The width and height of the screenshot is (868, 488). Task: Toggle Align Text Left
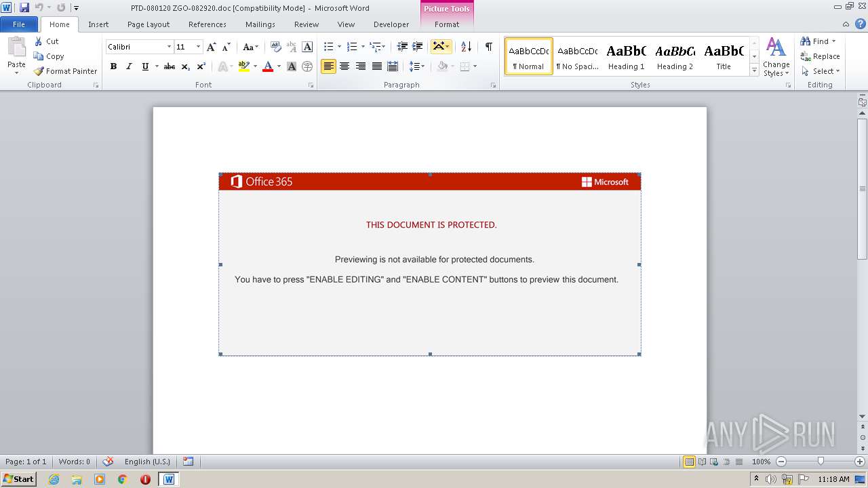point(328,66)
